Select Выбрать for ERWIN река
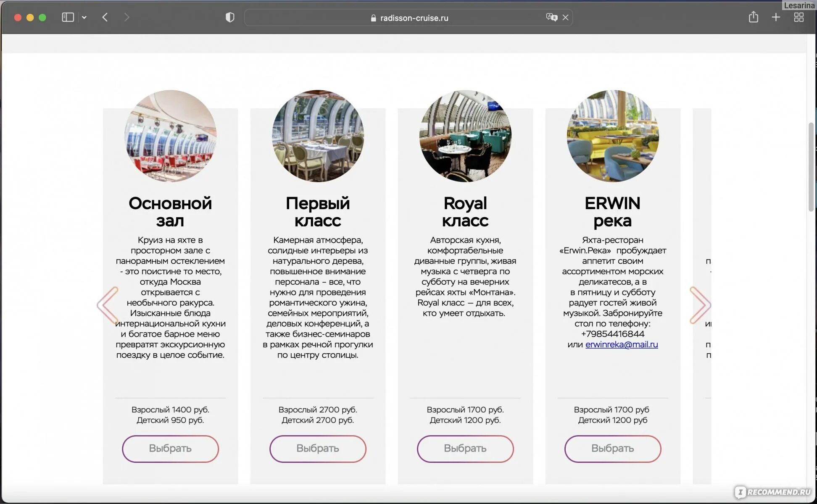817x504 pixels. (612, 449)
